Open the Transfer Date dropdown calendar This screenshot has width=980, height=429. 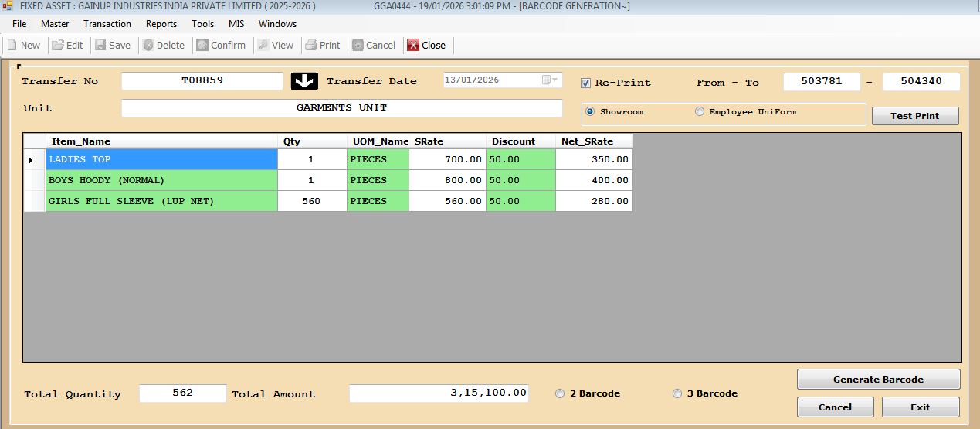pos(554,80)
